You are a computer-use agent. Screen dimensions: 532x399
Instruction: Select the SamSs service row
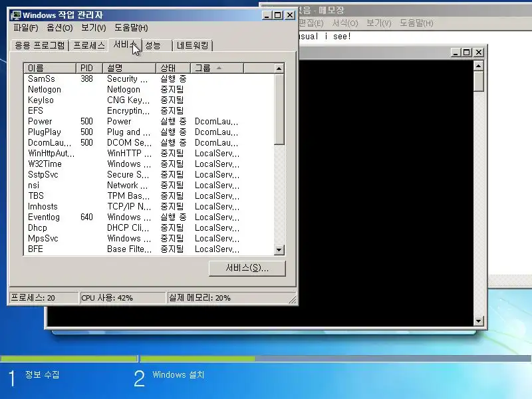coord(149,78)
